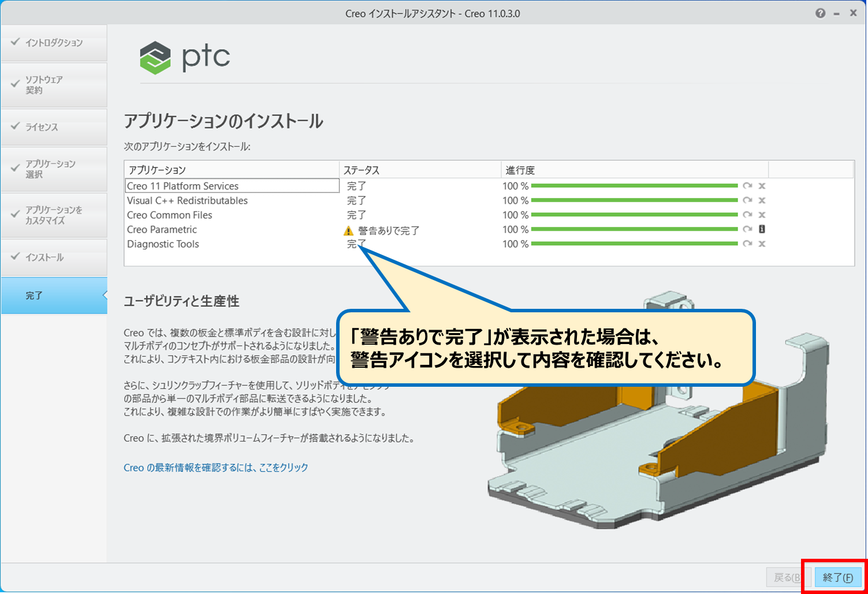Screen dimensions: 868x594
Task: Click the warning icon beside Creo Parametric status
Action: pyautogui.click(x=348, y=231)
